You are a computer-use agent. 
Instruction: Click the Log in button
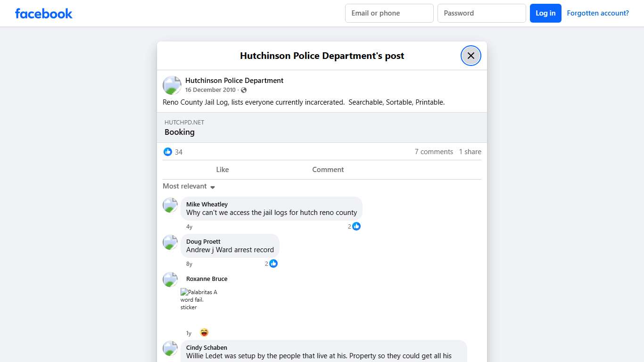(545, 13)
